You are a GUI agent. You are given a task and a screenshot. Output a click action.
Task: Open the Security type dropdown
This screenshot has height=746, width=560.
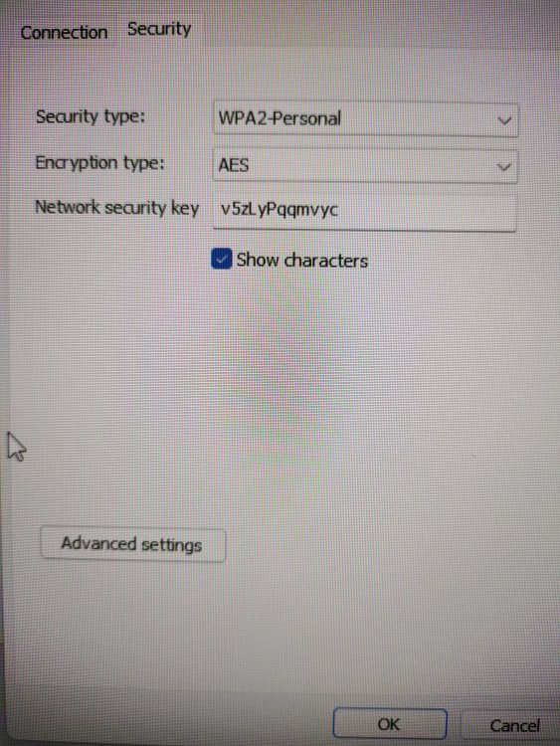point(365,119)
